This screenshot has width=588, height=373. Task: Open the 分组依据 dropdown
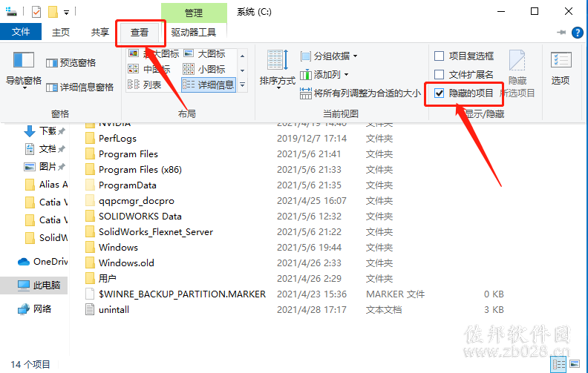(329, 56)
